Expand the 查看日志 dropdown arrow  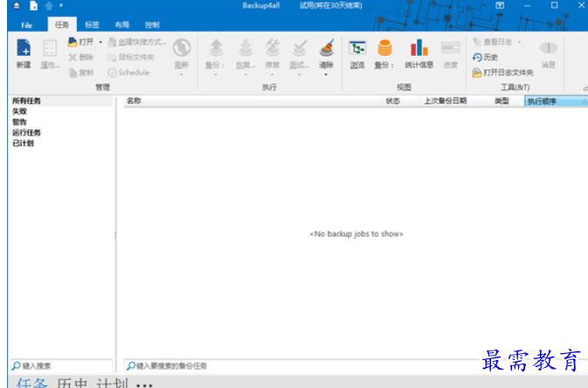[x=519, y=42]
